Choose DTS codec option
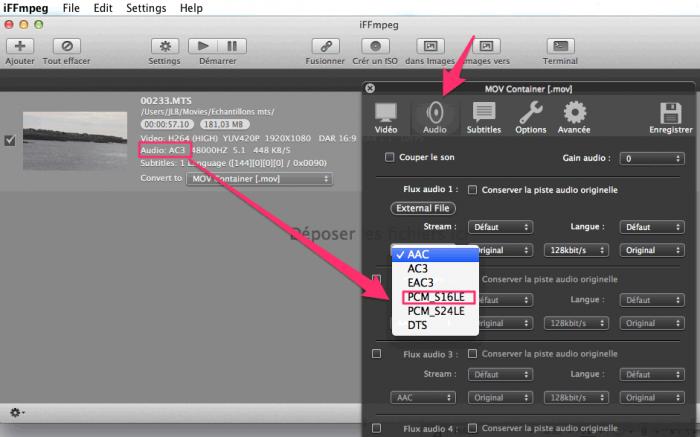 coord(435,325)
